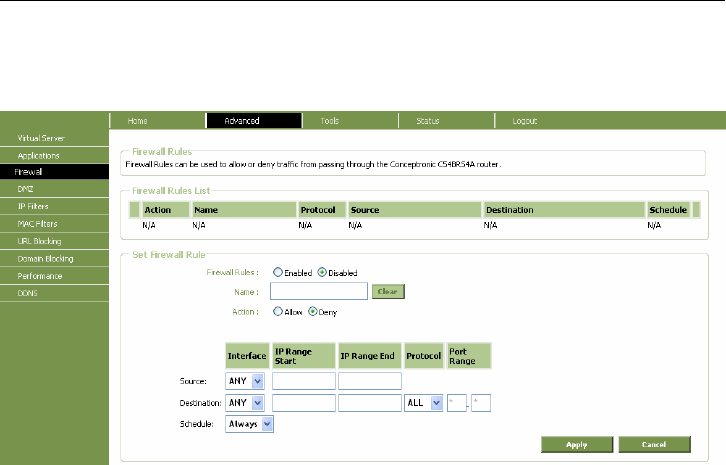Select the Enabled radio for Firewall Rules
Screen dimensions: 726x465
click(278, 272)
